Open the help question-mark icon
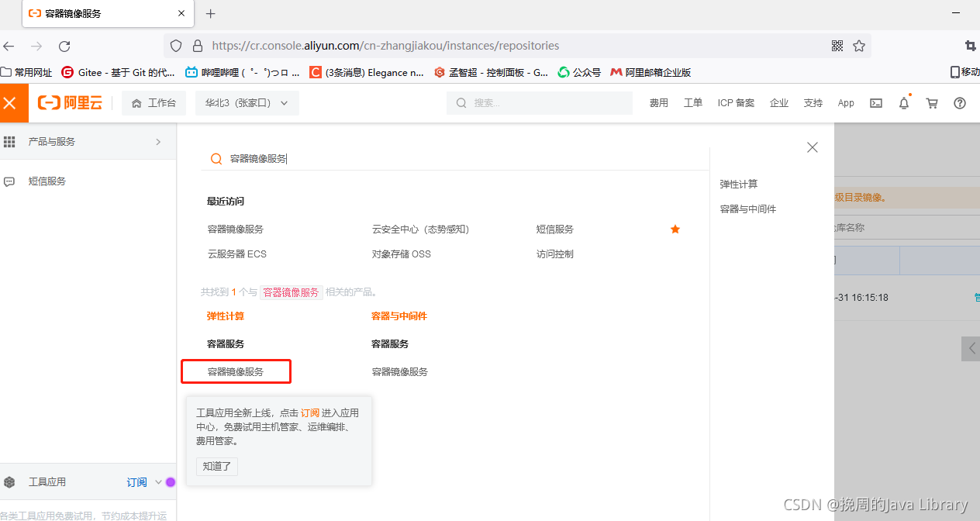The width and height of the screenshot is (980, 521). (959, 102)
